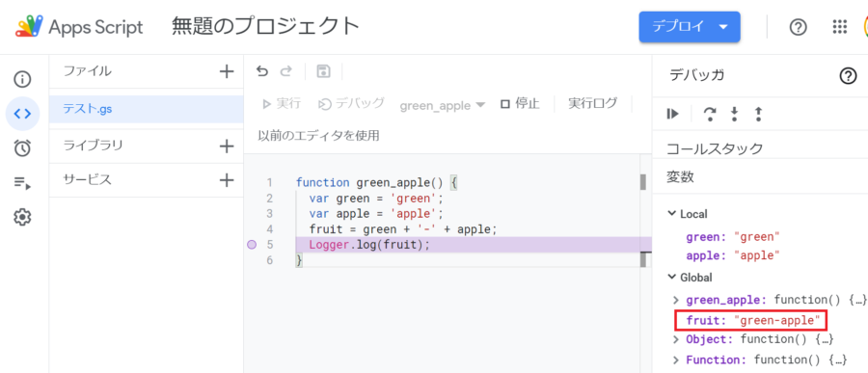
Task: Expand the green_apple function entry
Action: pos(675,300)
